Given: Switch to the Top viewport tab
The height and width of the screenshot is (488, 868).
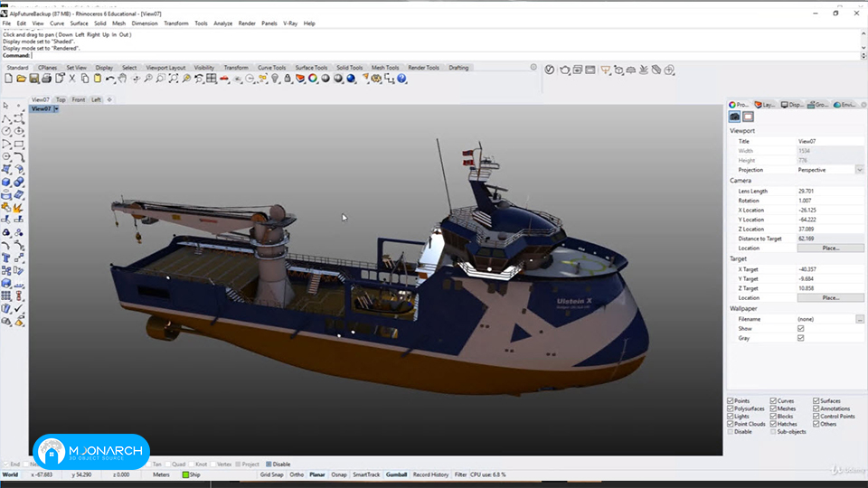Looking at the screenshot, I should [61, 99].
